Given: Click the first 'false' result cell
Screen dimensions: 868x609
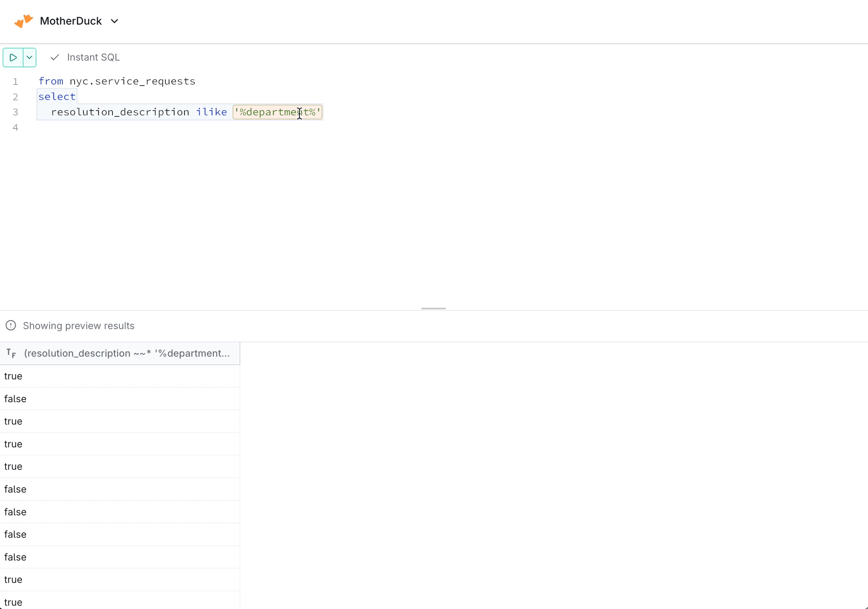Looking at the screenshot, I should (x=15, y=399).
